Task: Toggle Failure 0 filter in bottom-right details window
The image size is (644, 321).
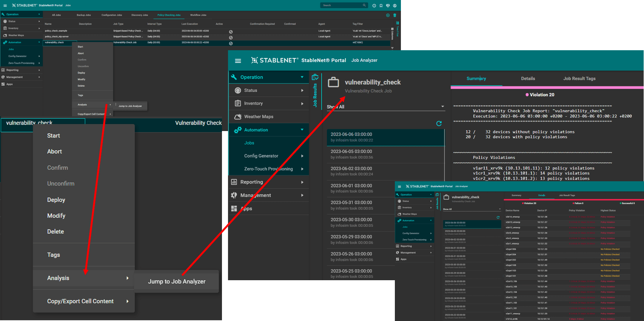Action: [578, 203]
